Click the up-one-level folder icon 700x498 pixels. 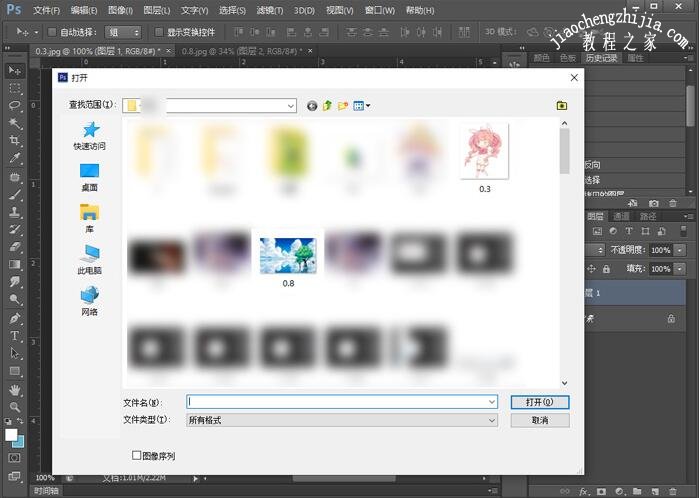pyautogui.click(x=327, y=105)
